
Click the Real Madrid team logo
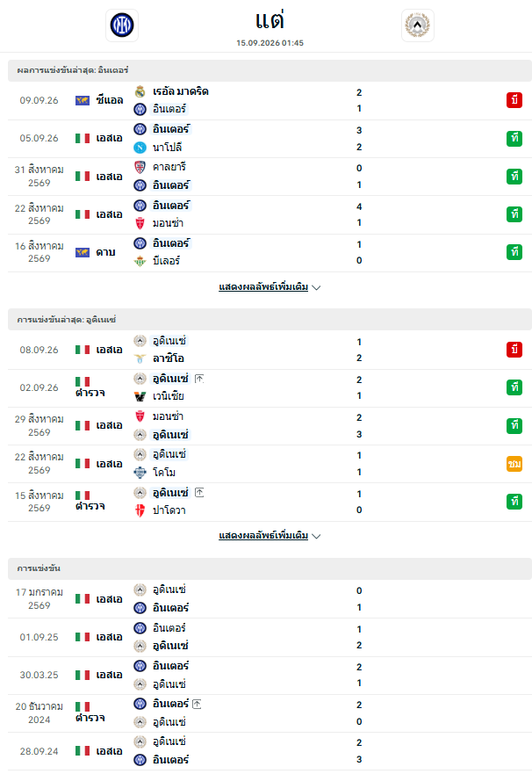pos(140,91)
